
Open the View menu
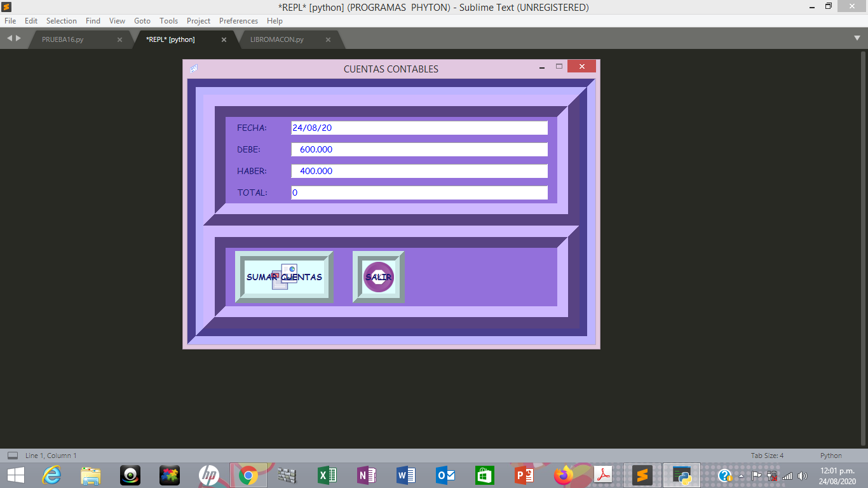click(x=117, y=21)
